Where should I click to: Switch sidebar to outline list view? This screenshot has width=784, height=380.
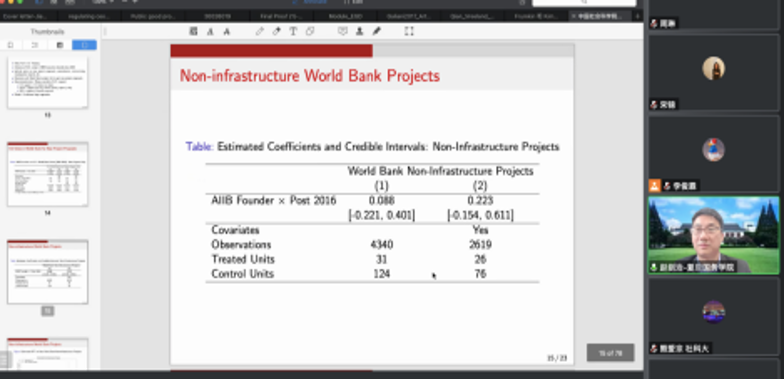click(x=34, y=45)
